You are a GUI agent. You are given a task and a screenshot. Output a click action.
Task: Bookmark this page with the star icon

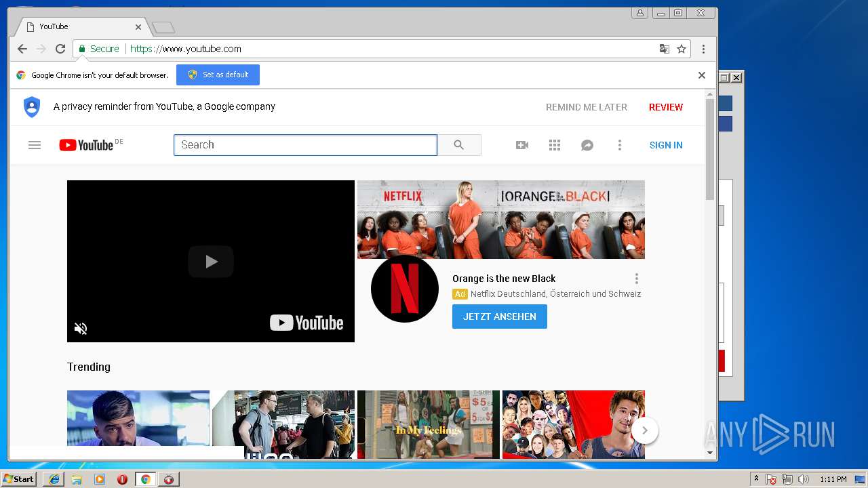[682, 49]
